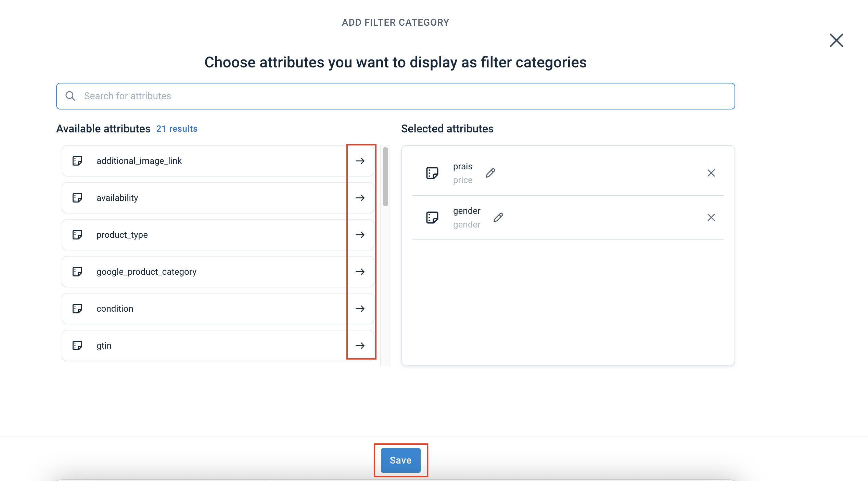Add additional_image_link using its arrow
The width and height of the screenshot is (868, 481).
click(360, 161)
